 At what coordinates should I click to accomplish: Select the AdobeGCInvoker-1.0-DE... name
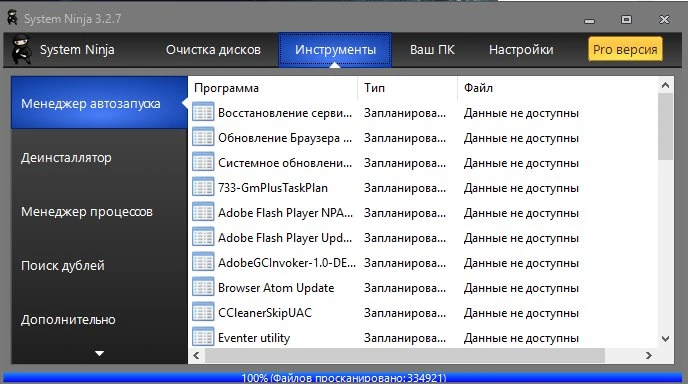[287, 263]
